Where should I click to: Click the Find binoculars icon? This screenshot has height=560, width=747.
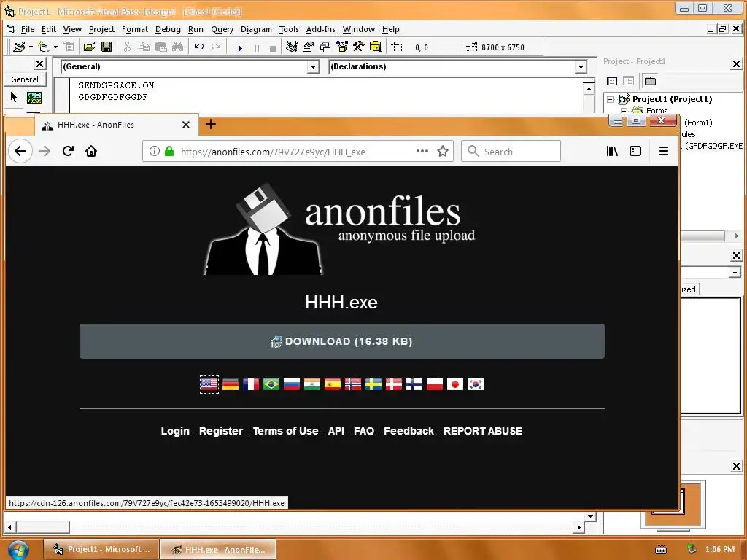pos(178,47)
